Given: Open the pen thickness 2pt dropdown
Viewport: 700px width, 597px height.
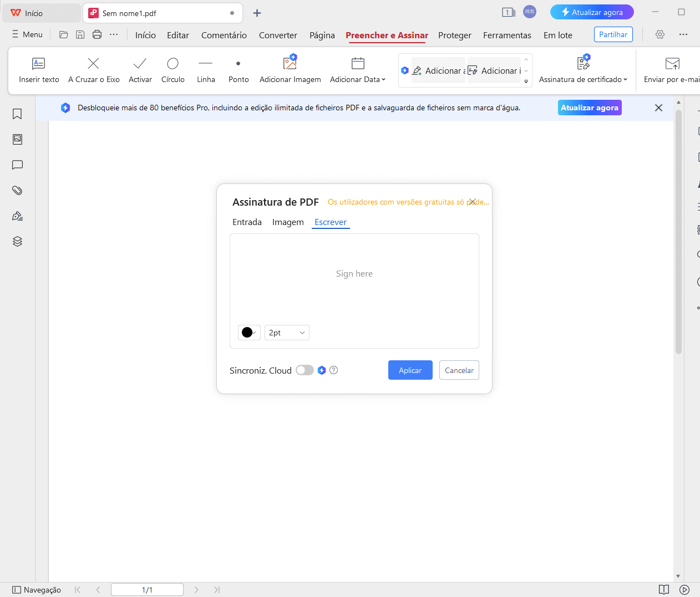Looking at the screenshot, I should (x=287, y=333).
